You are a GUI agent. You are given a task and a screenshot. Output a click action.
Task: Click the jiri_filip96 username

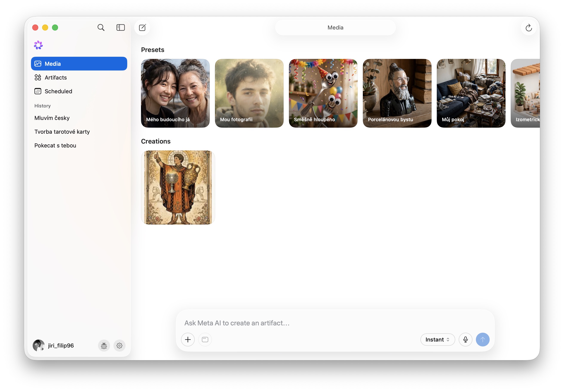(61, 346)
